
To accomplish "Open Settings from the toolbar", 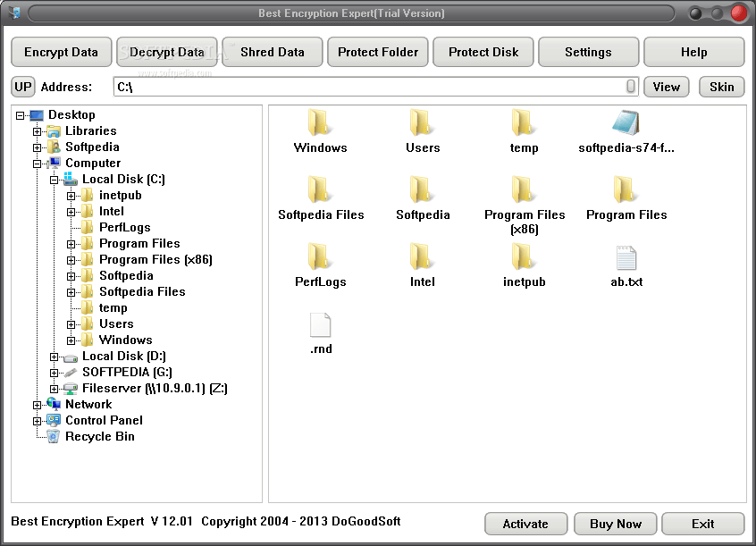I will (x=588, y=52).
